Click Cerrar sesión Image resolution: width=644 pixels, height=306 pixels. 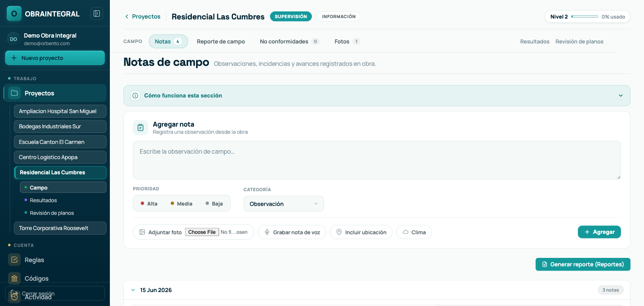point(55,293)
